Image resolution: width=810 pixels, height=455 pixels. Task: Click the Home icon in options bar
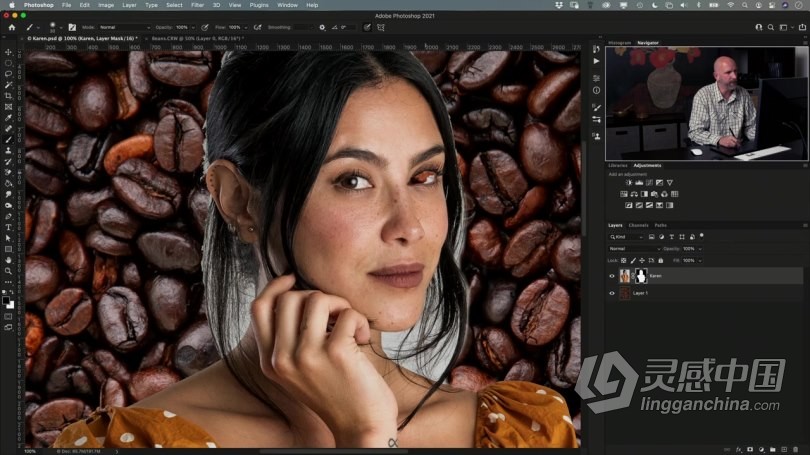[9, 27]
